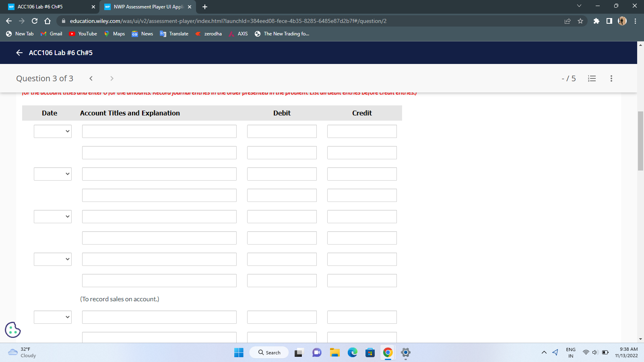Switch to the NWP Assessment Player tab
Viewport: 644px width, 362px height.
point(145,6)
